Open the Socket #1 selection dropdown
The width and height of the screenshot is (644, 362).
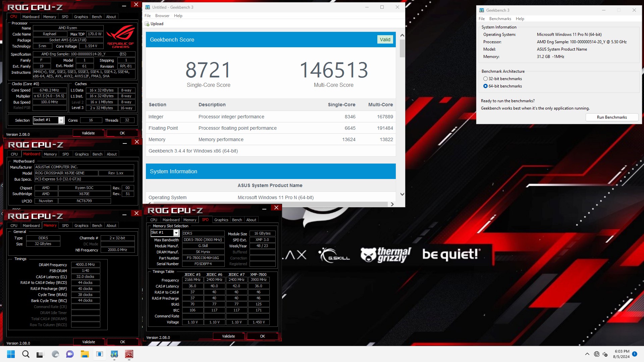point(61,120)
